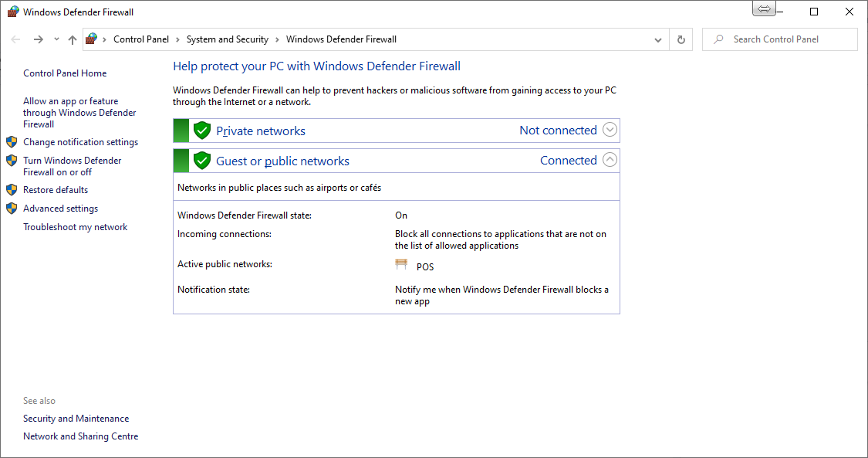Open Security and Maintenance
This screenshot has height=458, width=868.
76,419
